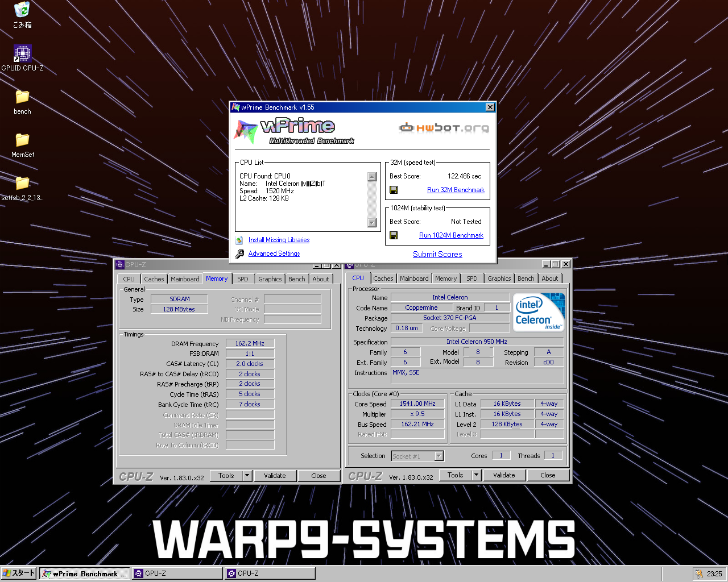This screenshot has height=582, width=728.
Task: Click the CPU List scrollbar up arrow
Action: 372,177
